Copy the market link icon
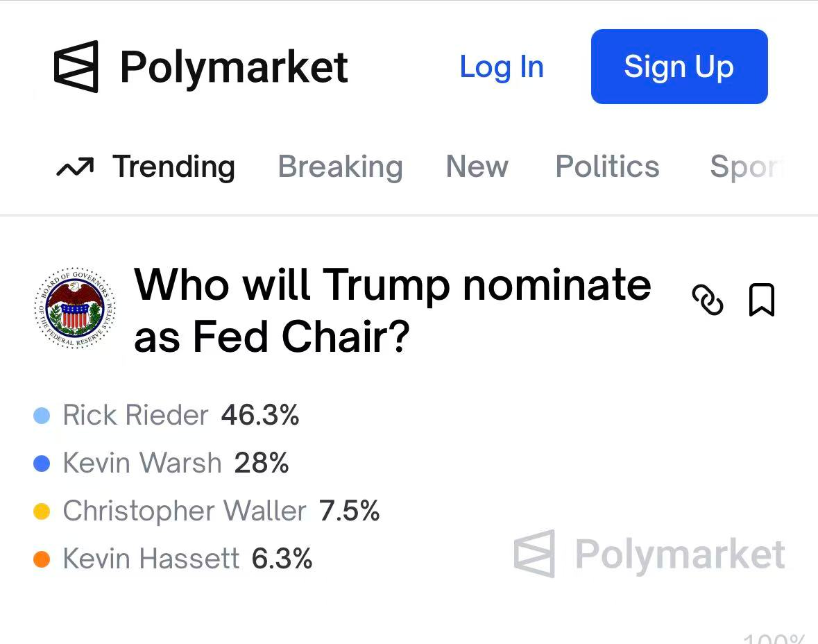The width and height of the screenshot is (818, 644). pos(708,300)
